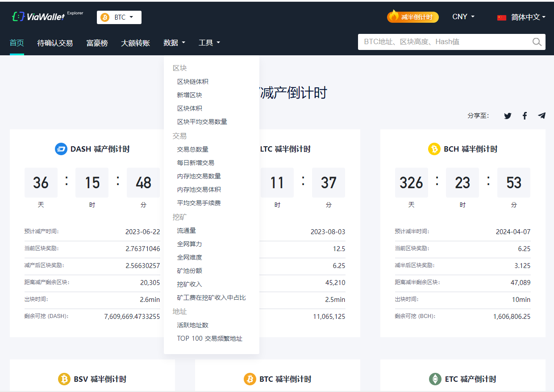Open the 待确认交易 page
The width and height of the screenshot is (554, 392).
[55, 43]
